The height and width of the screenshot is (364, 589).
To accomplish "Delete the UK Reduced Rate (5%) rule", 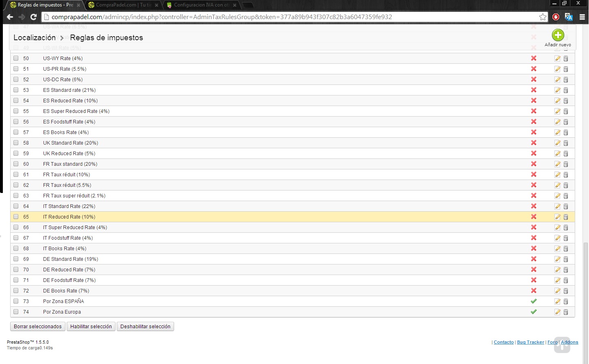I will click(x=566, y=154).
